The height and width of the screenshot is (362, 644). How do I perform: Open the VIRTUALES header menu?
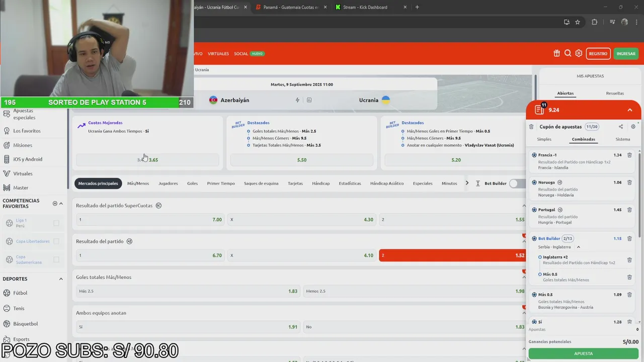(x=218, y=53)
